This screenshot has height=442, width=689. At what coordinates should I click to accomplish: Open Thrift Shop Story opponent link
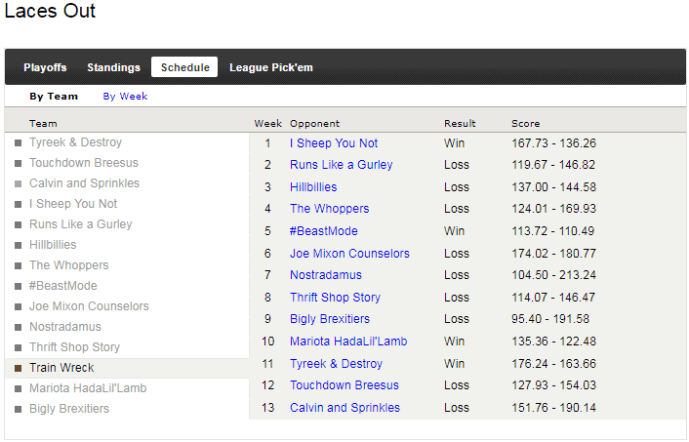point(335,297)
